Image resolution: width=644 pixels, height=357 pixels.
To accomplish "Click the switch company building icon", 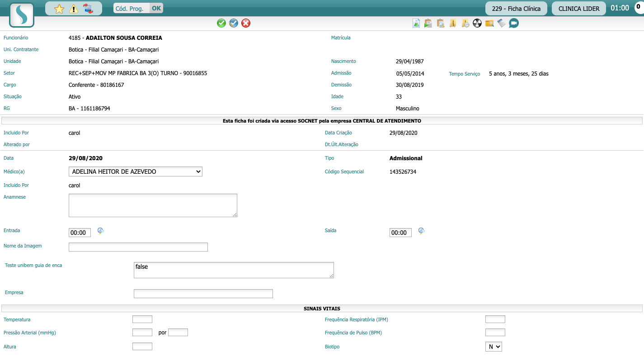I will point(88,9).
